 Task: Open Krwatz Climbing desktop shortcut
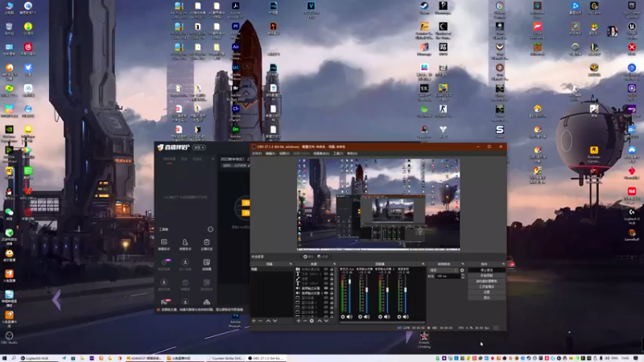424,340
